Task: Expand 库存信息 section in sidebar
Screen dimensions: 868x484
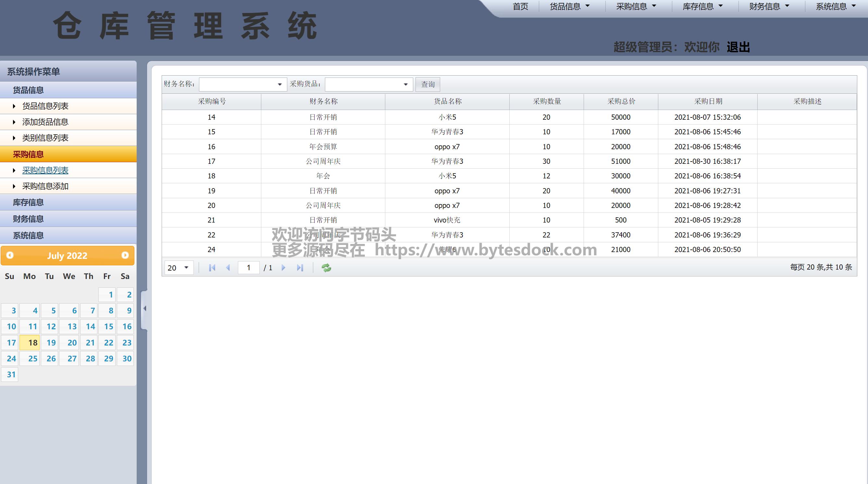Action: (x=28, y=202)
